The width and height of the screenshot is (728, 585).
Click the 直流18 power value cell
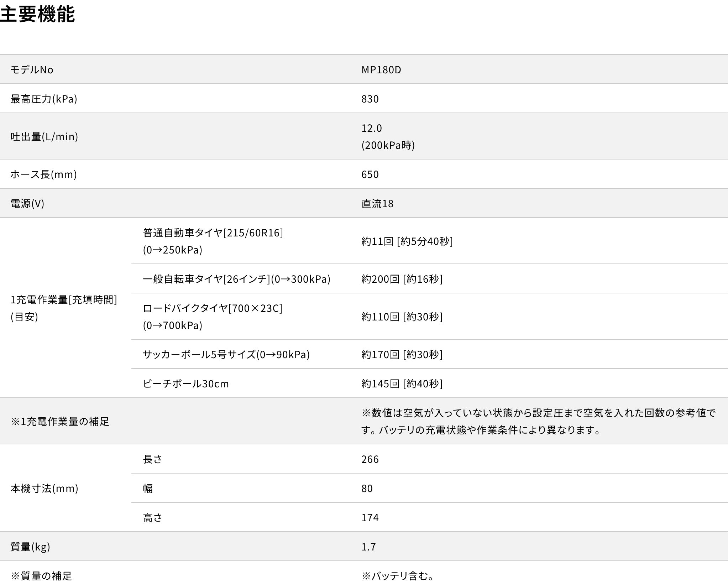click(377, 204)
